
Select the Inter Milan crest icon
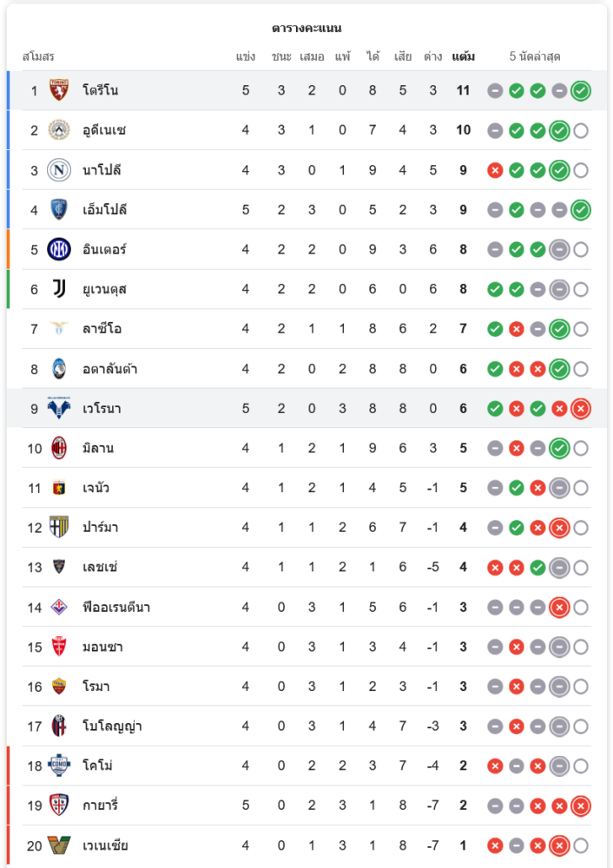pos(59,250)
